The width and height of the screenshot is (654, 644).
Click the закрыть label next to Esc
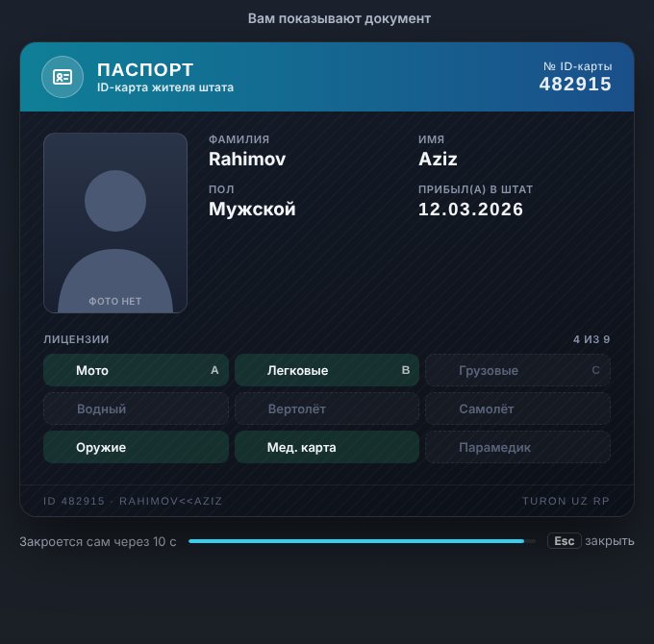610,541
